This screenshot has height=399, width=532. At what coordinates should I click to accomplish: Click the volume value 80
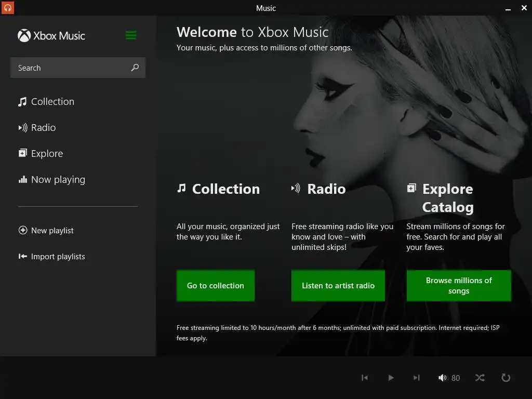point(456,378)
